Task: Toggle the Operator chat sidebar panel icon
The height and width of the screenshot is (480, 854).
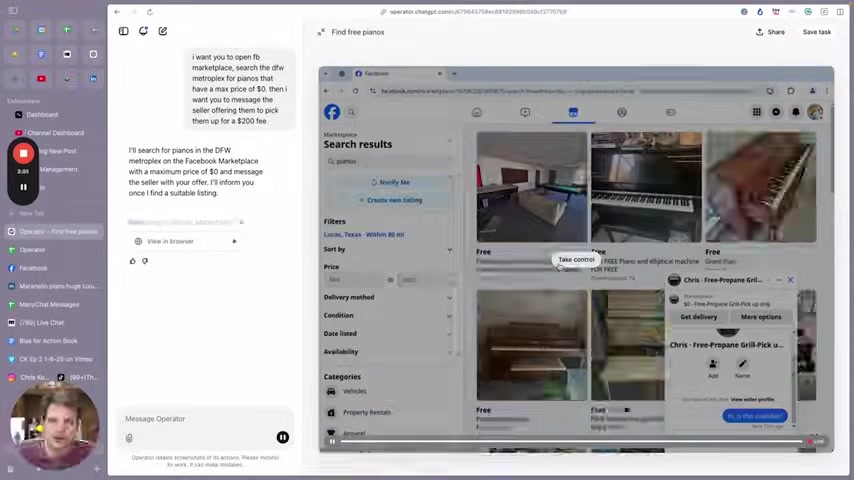Action: (x=124, y=31)
